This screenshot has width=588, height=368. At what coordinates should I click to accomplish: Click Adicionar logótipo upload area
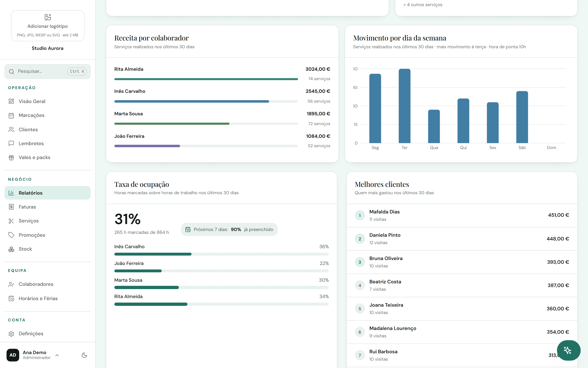[48, 26]
